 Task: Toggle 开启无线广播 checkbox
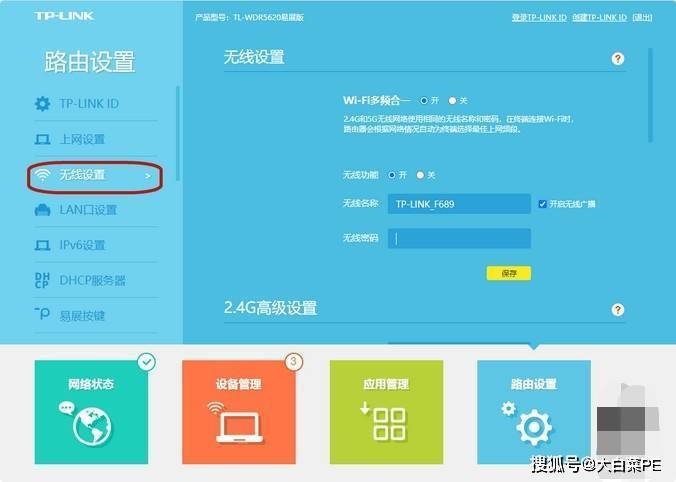tap(542, 204)
